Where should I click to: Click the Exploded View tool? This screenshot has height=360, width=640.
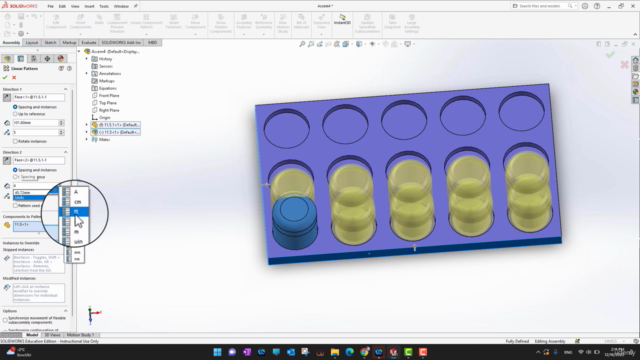point(322,22)
